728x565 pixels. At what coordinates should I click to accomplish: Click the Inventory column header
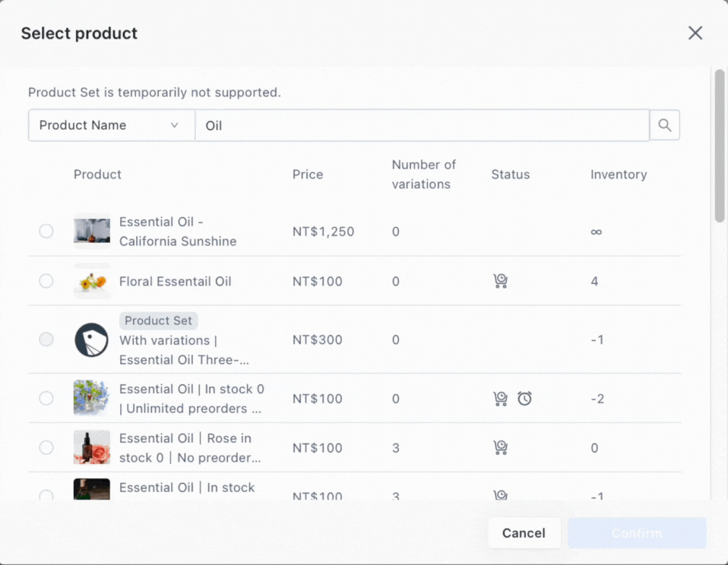point(618,174)
